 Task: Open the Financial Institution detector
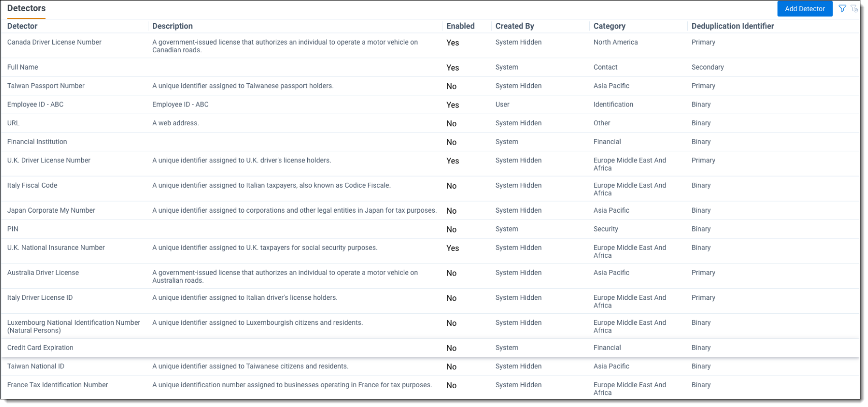(x=37, y=142)
